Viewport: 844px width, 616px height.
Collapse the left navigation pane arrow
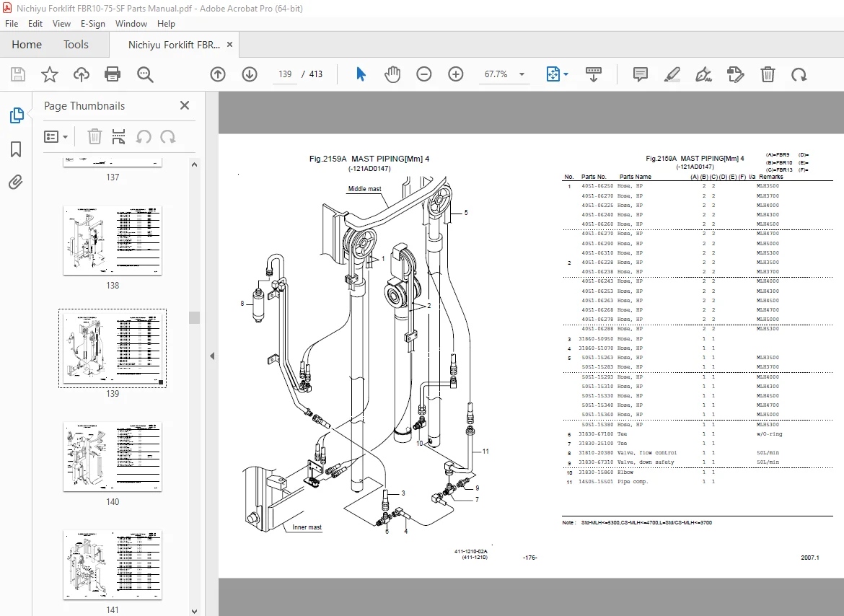[x=212, y=356]
